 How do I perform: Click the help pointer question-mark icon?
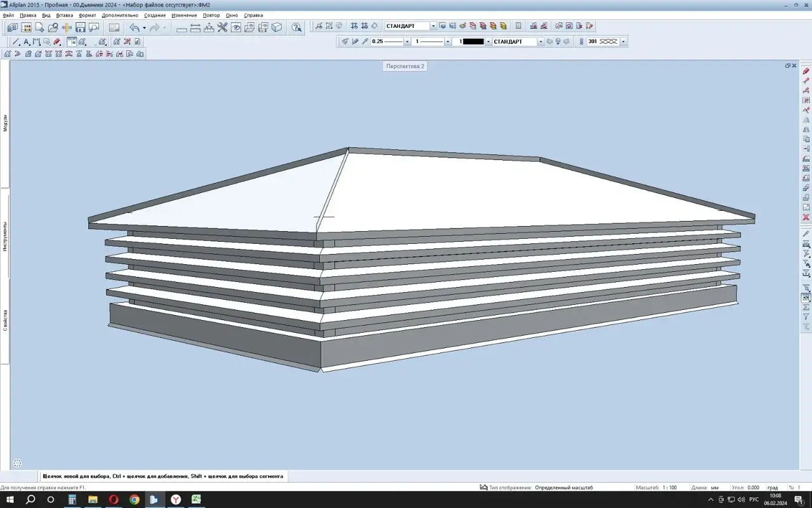[x=296, y=27]
